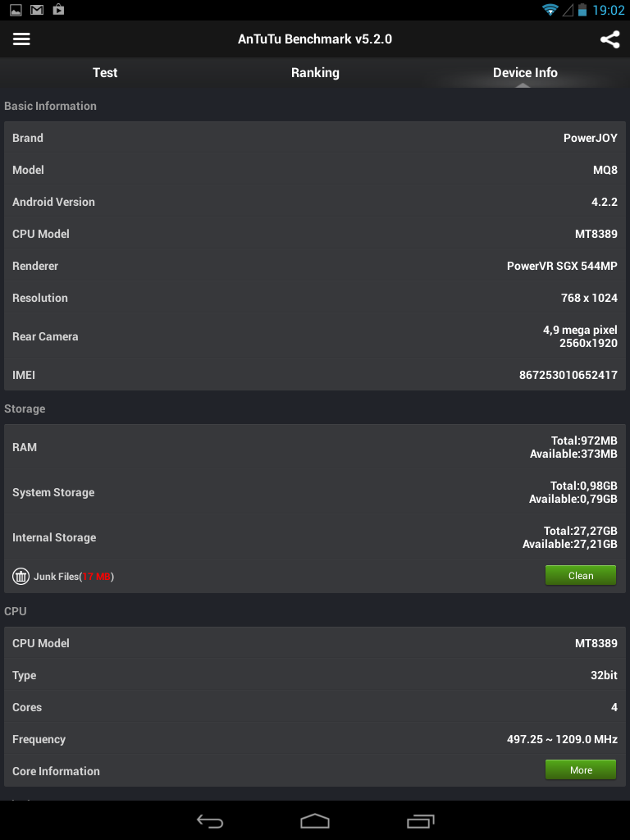630x840 pixels.
Task: Open the Play Store notification icon
Action: coord(58,10)
